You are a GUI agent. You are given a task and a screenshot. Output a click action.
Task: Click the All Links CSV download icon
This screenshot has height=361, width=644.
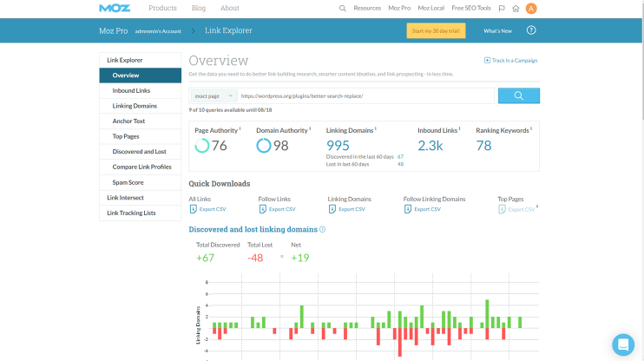point(193,209)
